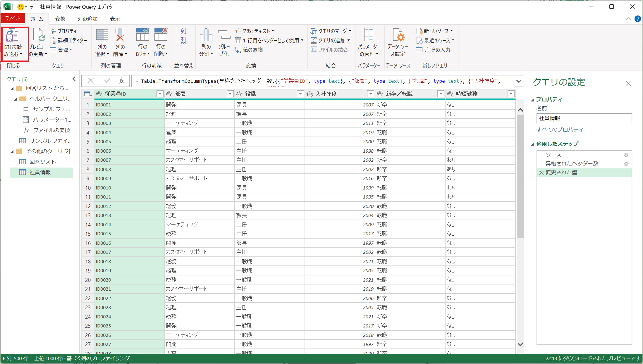This screenshot has width=643, height=364.
Task: Open データ型: テキスト dropdown
Action: point(254,31)
